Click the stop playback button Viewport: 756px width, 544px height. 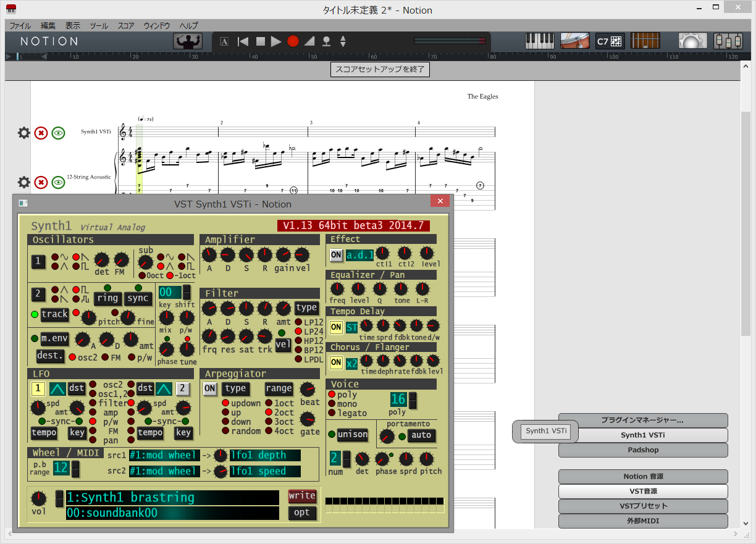(x=260, y=41)
